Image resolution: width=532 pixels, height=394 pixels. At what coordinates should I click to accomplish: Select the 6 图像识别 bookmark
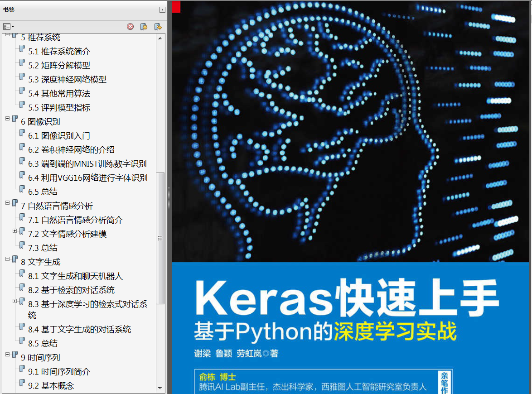coord(40,122)
